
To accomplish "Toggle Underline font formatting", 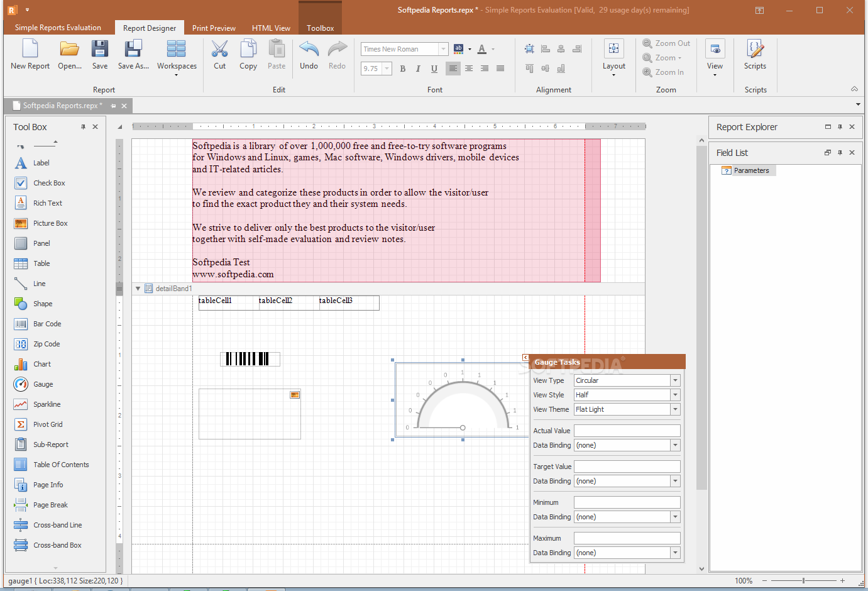I will [434, 69].
